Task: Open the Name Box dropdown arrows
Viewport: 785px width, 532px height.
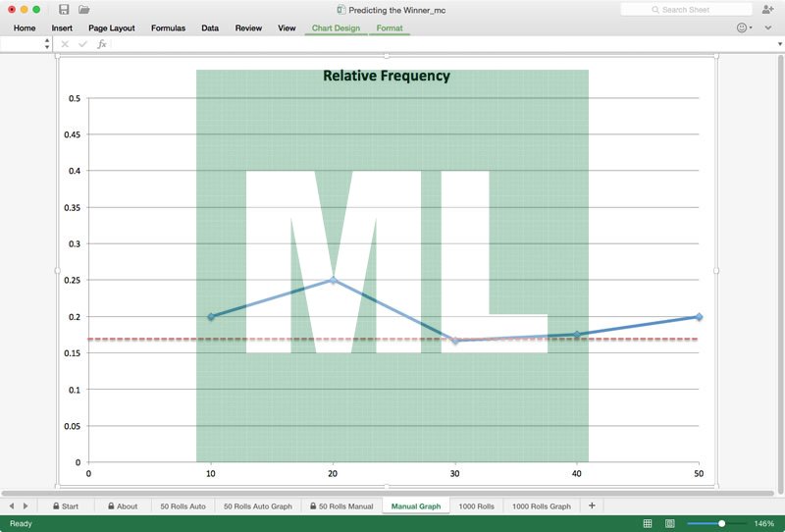Action: [x=47, y=44]
